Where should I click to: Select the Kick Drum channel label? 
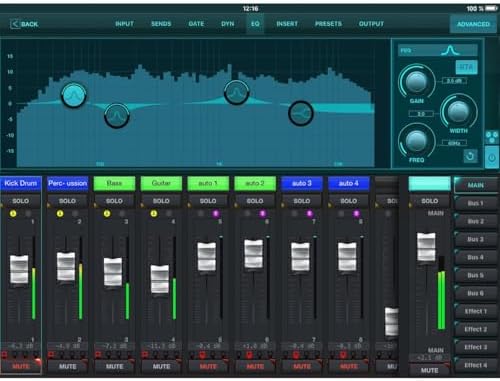click(21, 183)
